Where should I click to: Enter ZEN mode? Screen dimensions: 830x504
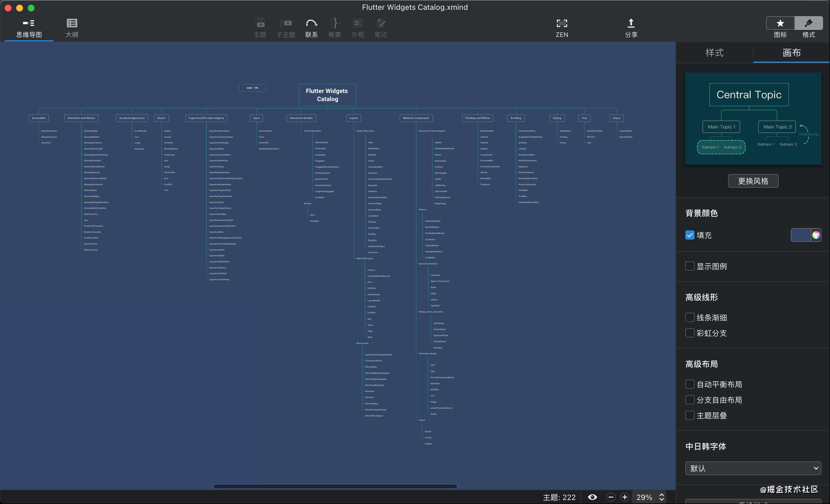point(561,28)
